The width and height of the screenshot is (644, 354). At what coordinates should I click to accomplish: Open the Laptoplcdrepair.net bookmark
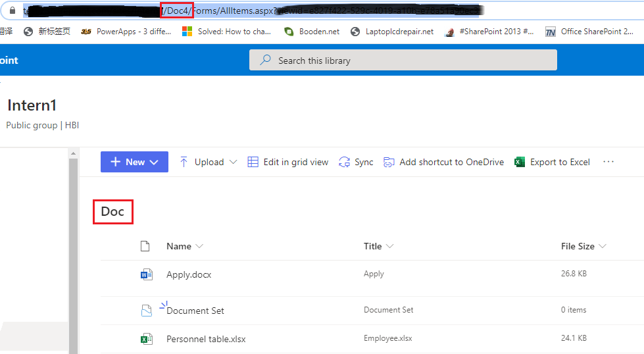(392, 32)
